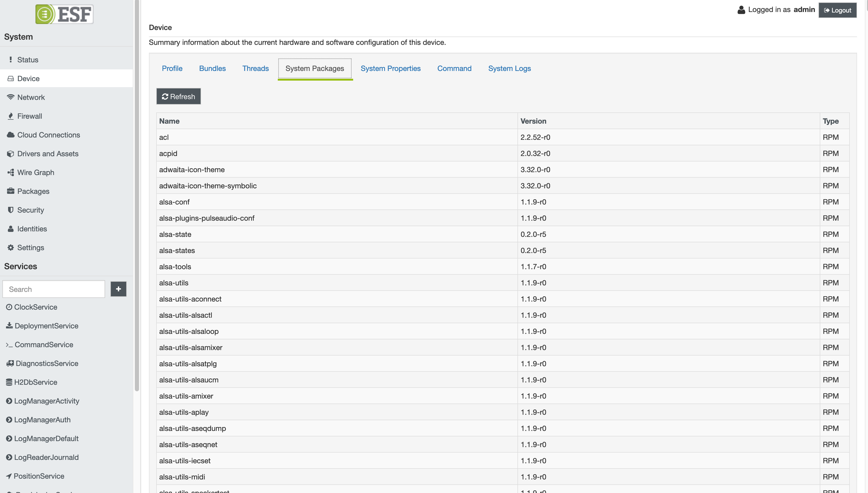Open the Firewall section

tap(29, 116)
